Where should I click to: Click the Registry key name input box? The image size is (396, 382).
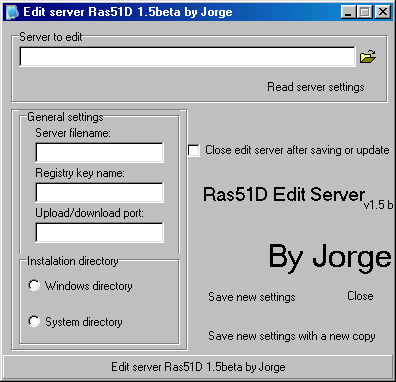coord(99,192)
